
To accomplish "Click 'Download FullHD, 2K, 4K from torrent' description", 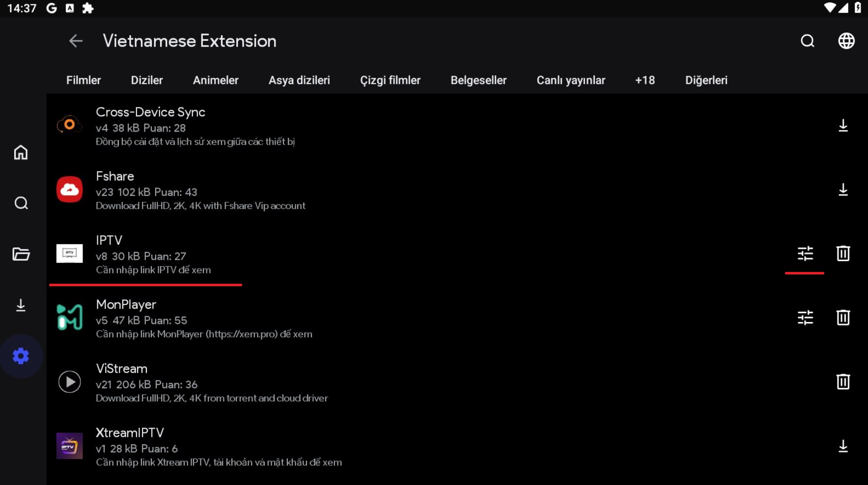I will coord(212,398).
